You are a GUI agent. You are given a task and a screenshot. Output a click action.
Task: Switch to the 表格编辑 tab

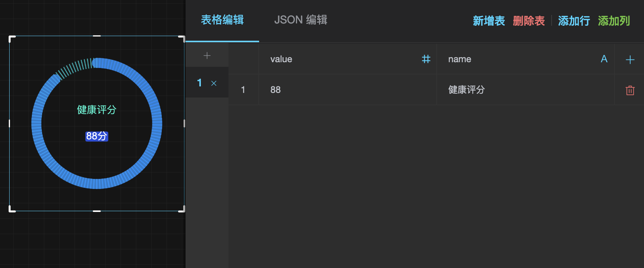tap(222, 20)
